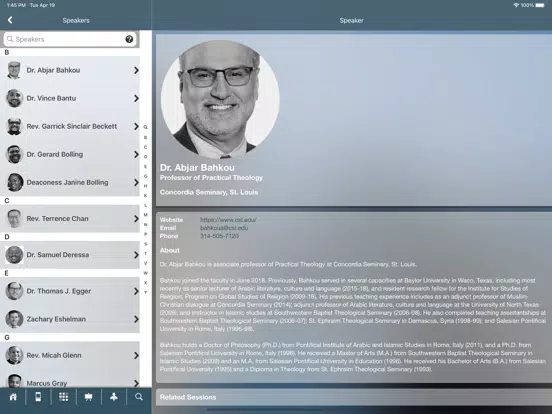
Task: Open Dr. Thomas J. Egger row chevron
Action: (136, 291)
